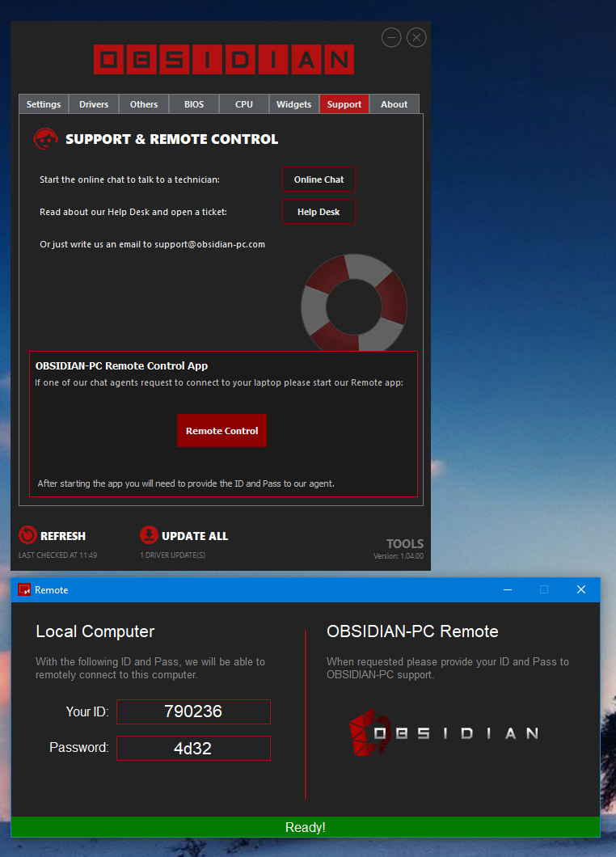Click the TOOLS label

(x=405, y=544)
